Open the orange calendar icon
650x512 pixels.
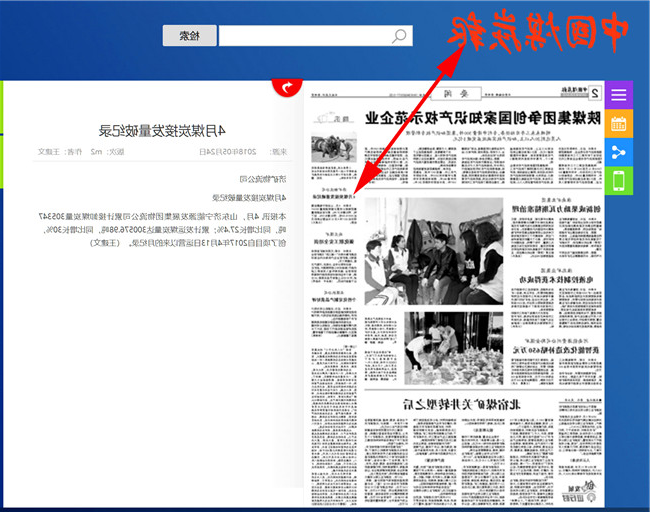[x=619, y=124]
